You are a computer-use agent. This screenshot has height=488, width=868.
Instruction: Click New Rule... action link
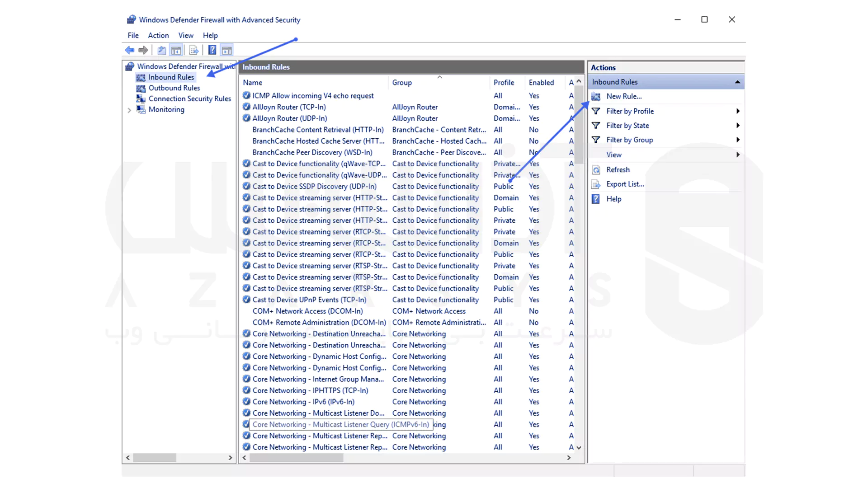click(624, 96)
